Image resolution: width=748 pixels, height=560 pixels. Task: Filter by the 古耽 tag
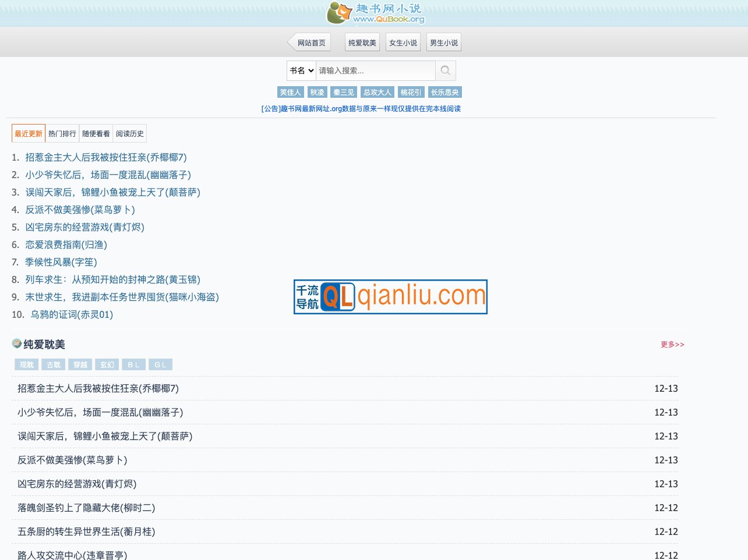[54, 364]
